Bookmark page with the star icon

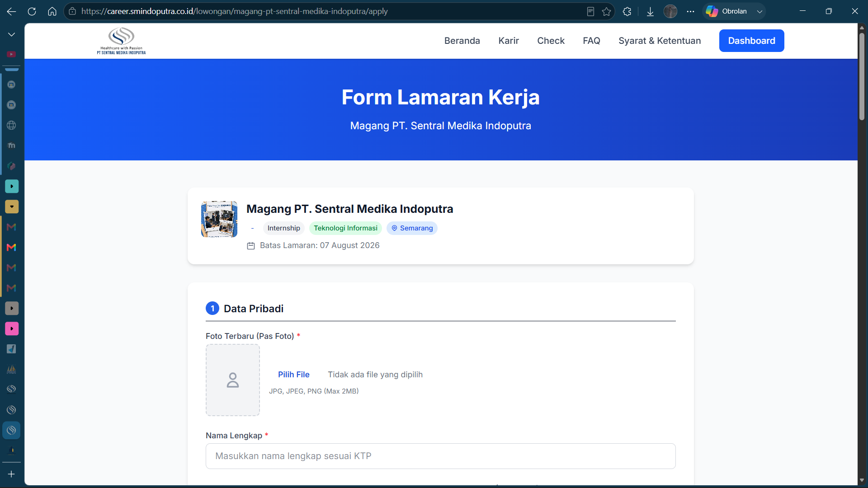click(607, 11)
